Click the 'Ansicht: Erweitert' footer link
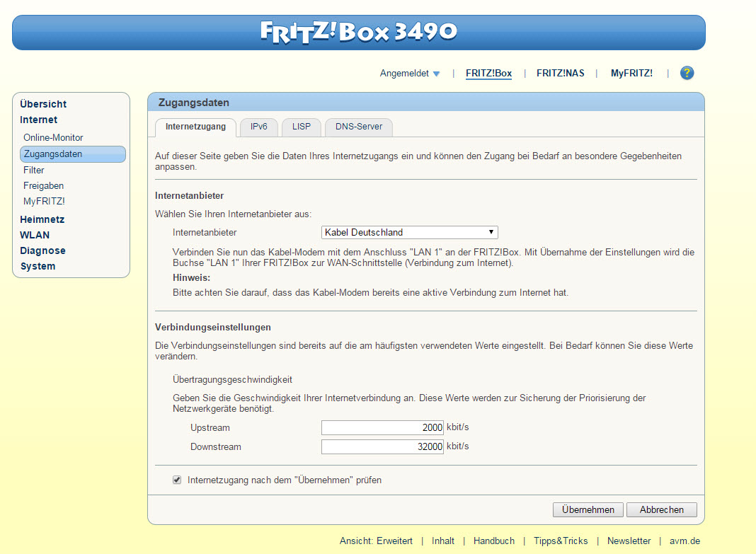 pyautogui.click(x=376, y=541)
